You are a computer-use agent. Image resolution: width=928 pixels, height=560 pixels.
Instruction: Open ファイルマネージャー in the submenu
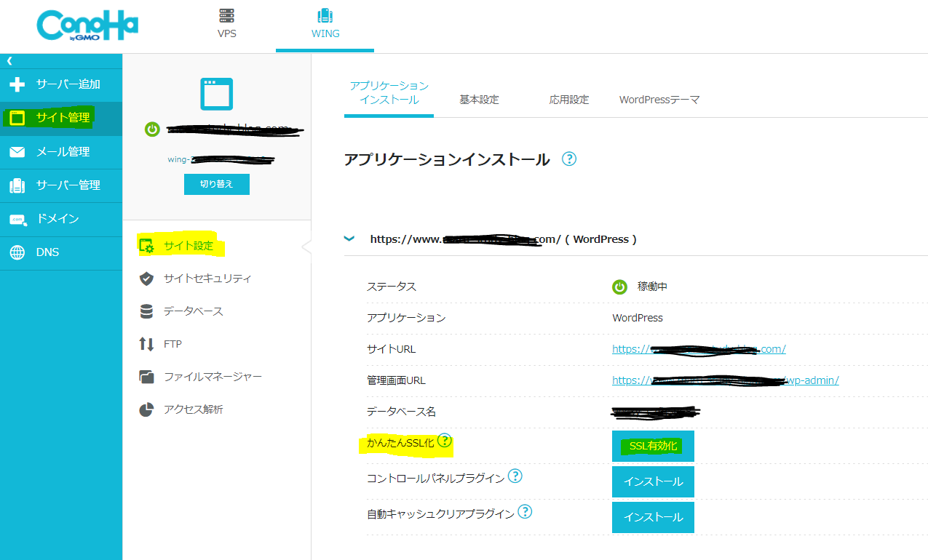[x=213, y=377]
